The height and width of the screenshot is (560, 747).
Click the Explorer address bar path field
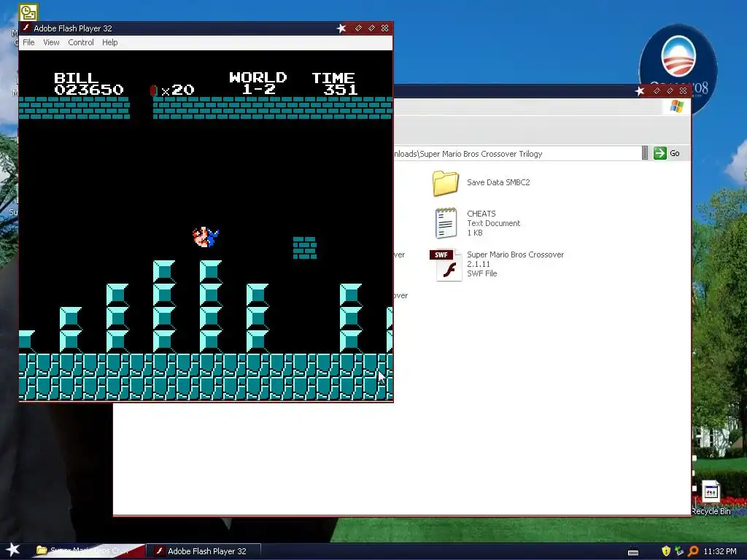pos(517,154)
